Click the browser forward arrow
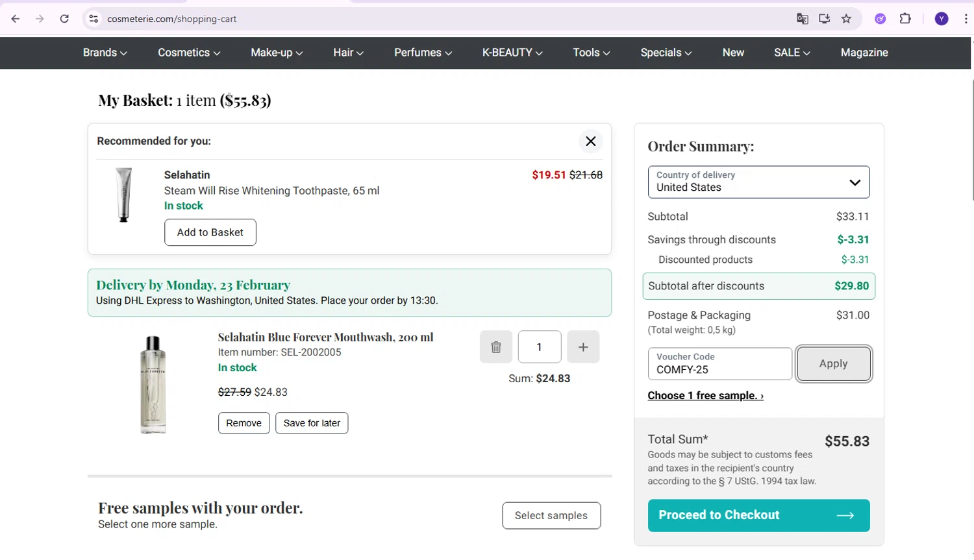This screenshot has width=974, height=560. (40, 19)
